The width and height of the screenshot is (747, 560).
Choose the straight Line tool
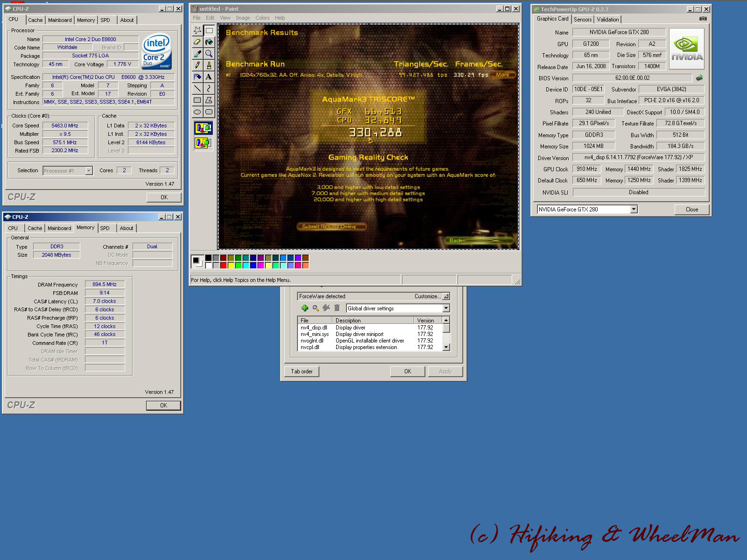coord(197,89)
